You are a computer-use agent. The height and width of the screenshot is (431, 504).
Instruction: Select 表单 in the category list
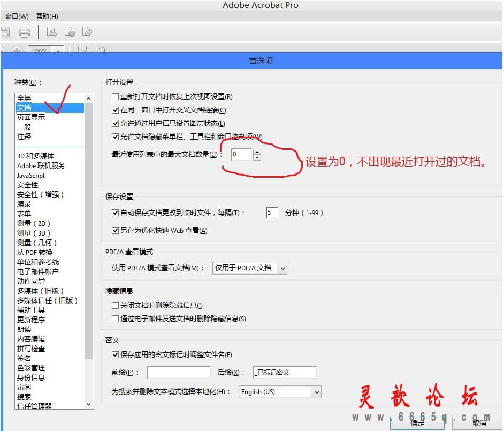25,214
